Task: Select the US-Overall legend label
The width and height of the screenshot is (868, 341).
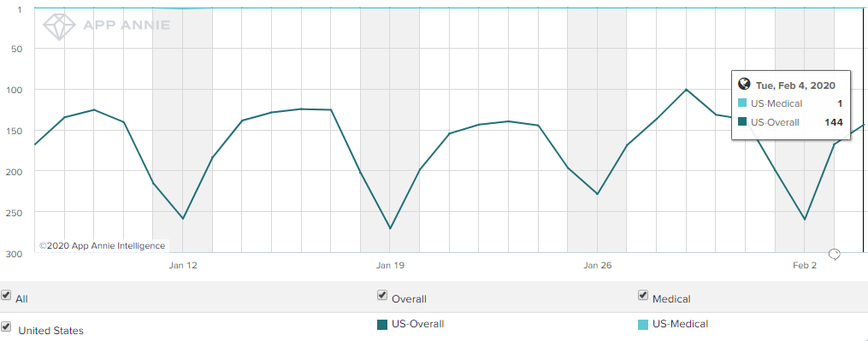Action: pos(418,324)
